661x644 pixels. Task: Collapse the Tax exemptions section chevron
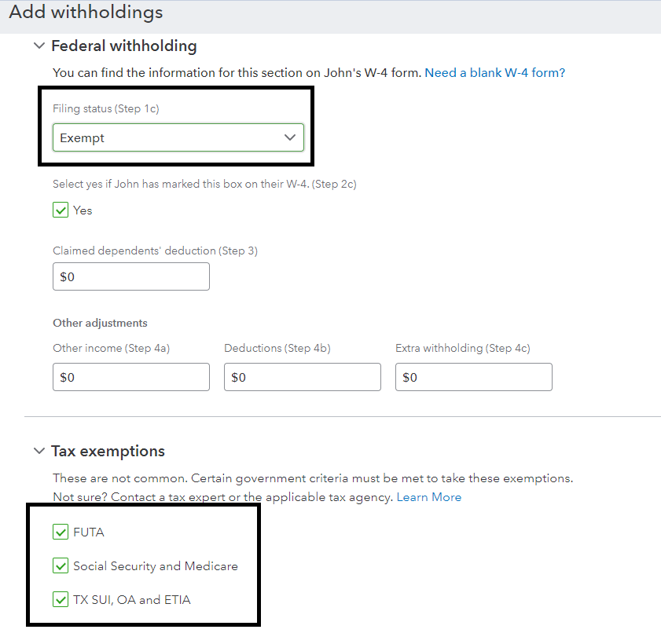(x=39, y=452)
